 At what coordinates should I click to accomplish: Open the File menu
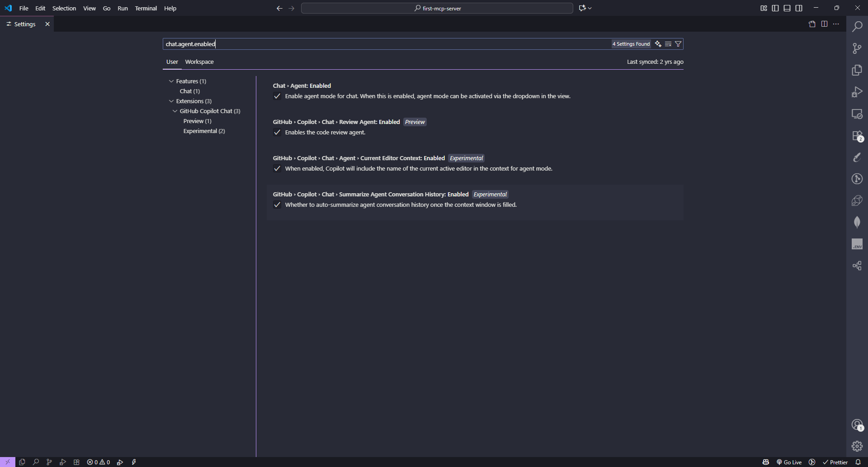(24, 8)
